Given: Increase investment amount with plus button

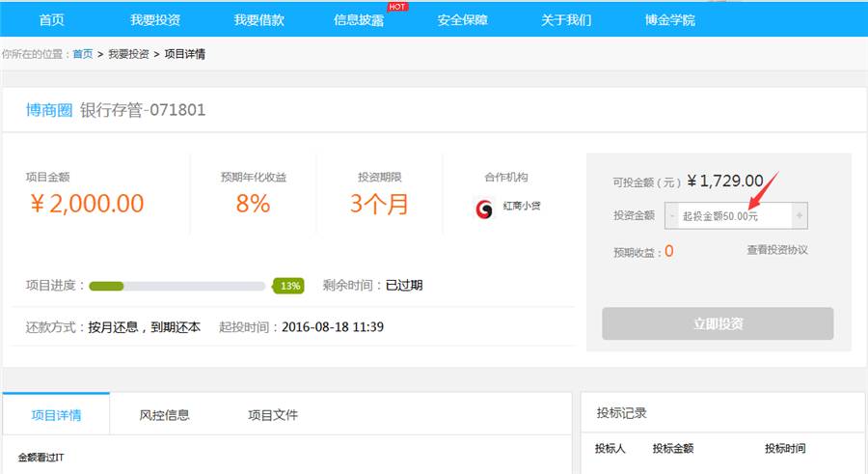Looking at the screenshot, I should (x=799, y=216).
